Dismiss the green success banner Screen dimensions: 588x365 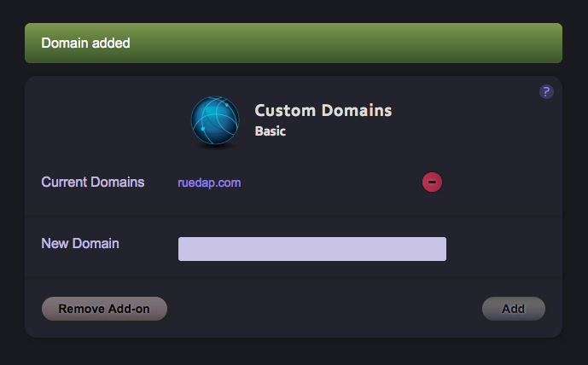pos(293,43)
